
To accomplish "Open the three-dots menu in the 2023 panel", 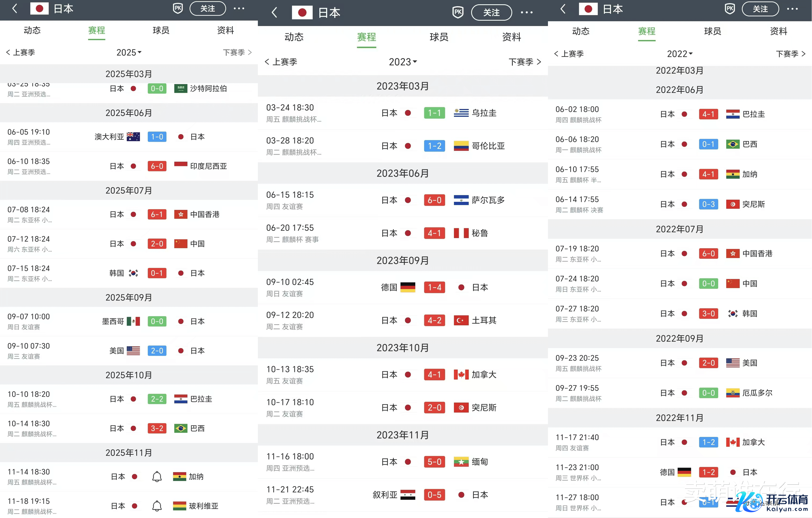I will tap(526, 12).
